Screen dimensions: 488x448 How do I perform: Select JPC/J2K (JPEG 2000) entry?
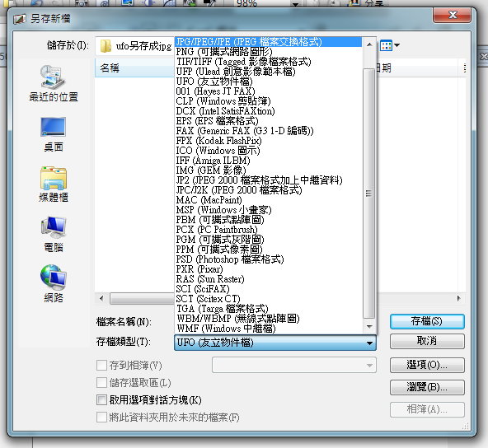(x=268, y=190)
